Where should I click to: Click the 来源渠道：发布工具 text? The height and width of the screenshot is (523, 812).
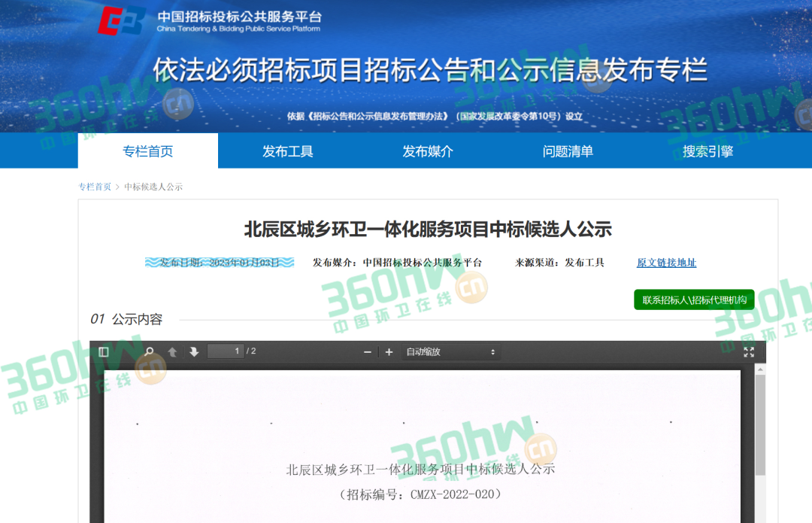point(559,263)
